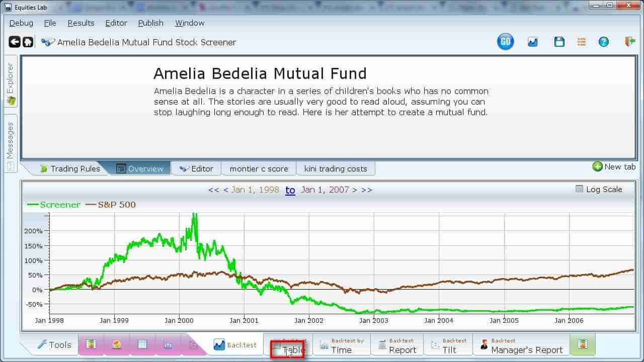The height and width of the screenshot is (362, 644).
Task: Jump far back with the << link
Action: click(x=213, y=190)
